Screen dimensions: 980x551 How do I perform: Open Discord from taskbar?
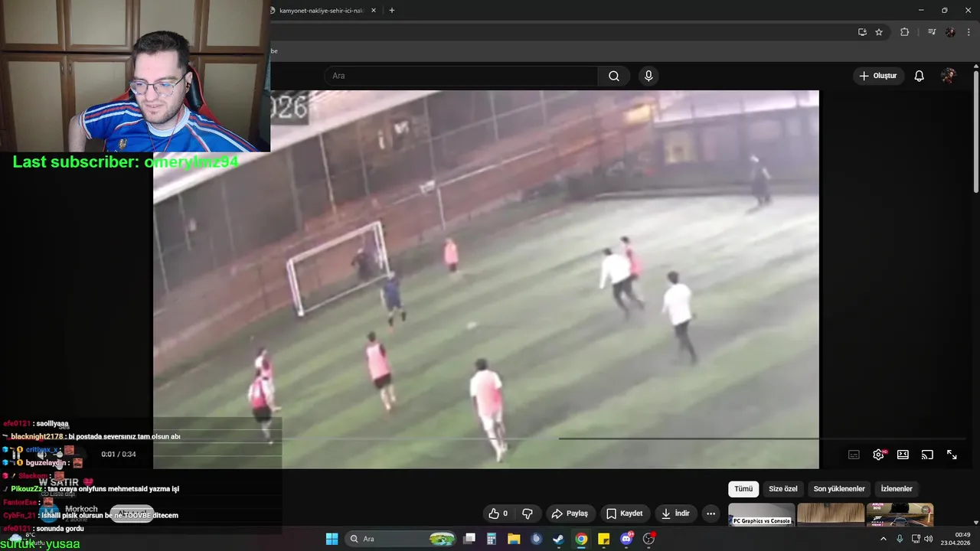click(626, 539)
